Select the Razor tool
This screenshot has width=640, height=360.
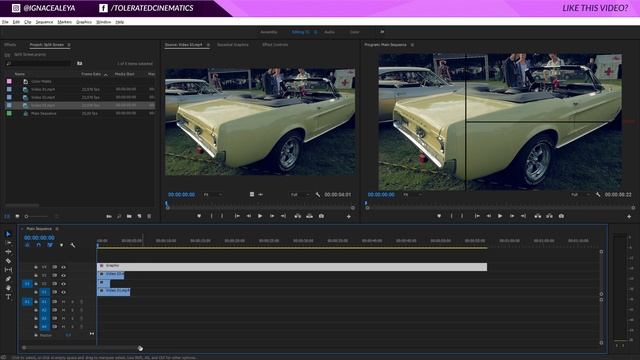click(x=8, y=261)
